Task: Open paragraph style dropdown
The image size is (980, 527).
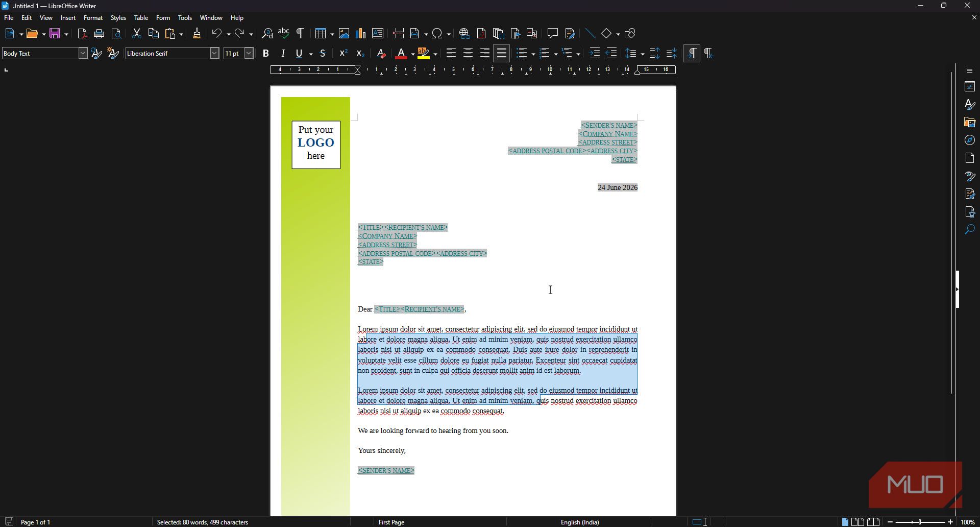Action: [x=83, y=54]
